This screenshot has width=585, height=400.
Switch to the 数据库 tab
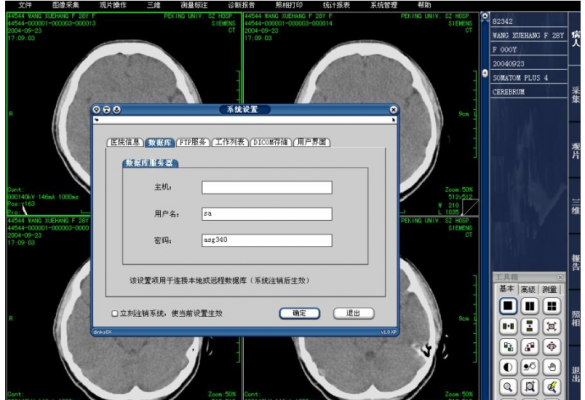160,143
